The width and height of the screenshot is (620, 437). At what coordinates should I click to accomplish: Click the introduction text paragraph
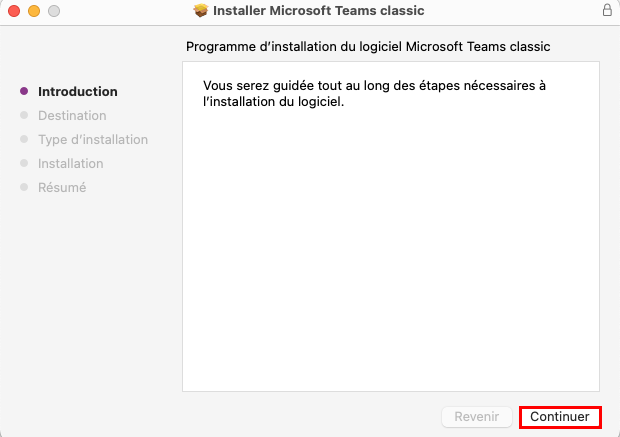pyautogui.click(x=374, y=93)
